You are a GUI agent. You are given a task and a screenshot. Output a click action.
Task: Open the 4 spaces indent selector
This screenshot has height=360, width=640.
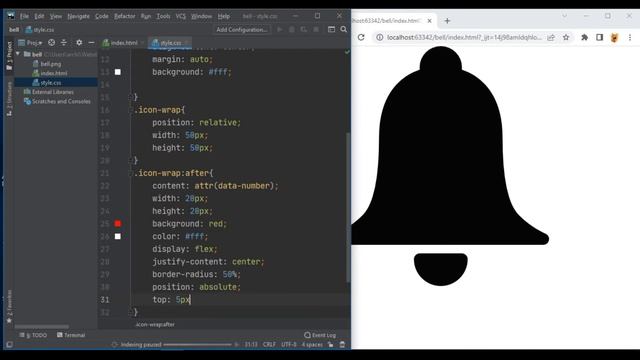312,345
